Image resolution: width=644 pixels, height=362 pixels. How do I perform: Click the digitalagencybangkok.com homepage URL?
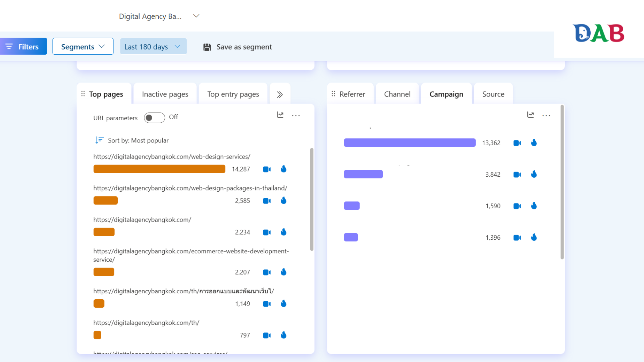coord(142,220)
